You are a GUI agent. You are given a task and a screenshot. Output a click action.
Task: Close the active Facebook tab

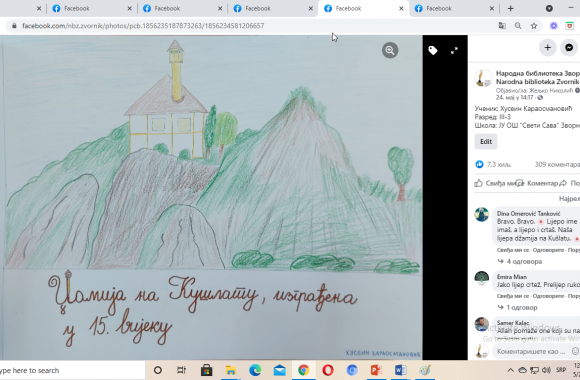pyautogui.click(x=401, y=9)
